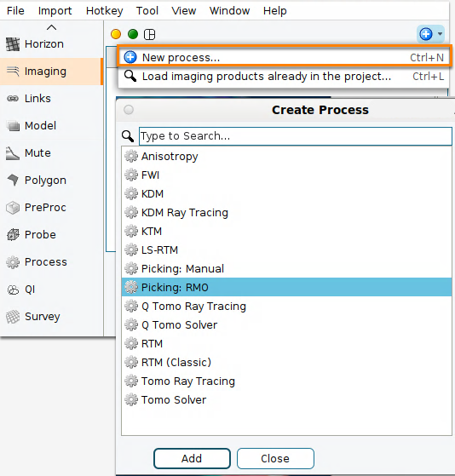455x476 pixels.
Task: Open the Hotkey menu
Action: [x=104, y=10]
